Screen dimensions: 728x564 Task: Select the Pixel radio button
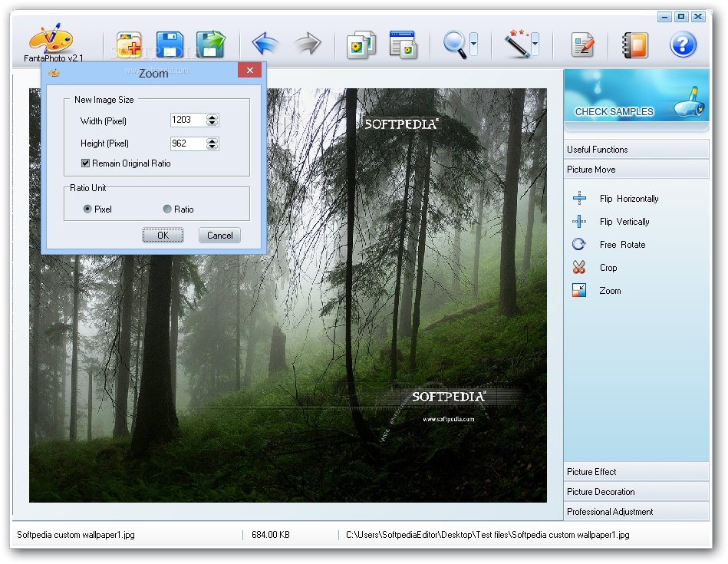[x=87, y=209]
